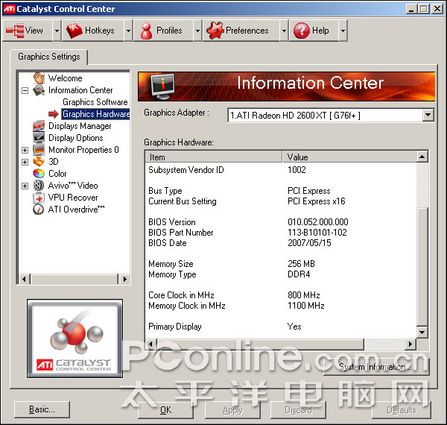The width and height of the screenshot is (447, 425).
Task: Select the Graphics Settings tab
Action: [49, 57]
